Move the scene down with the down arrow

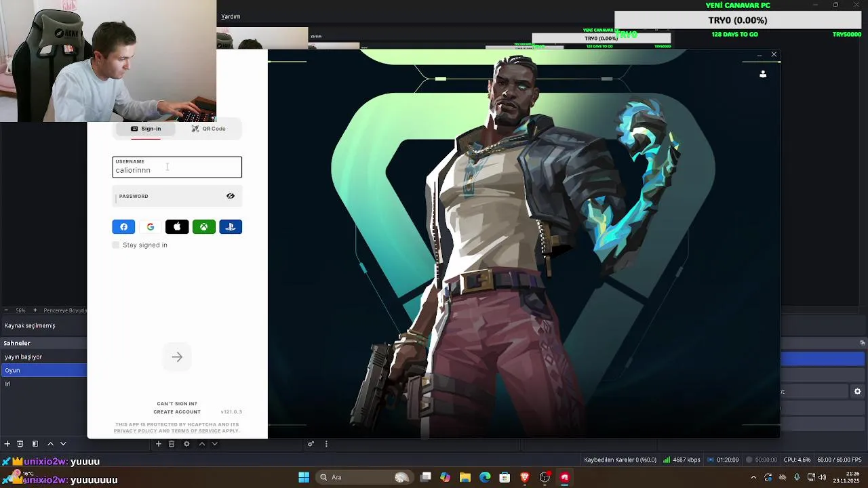(63, 444)
